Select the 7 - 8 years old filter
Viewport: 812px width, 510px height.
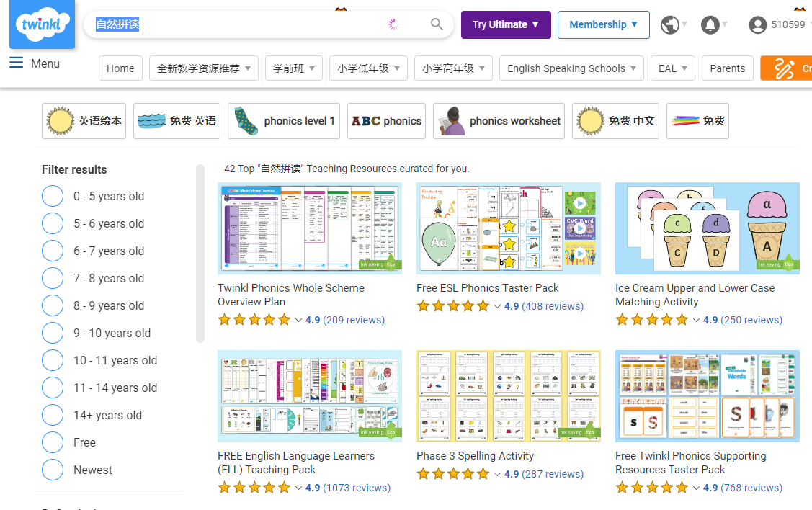(53, 278)
